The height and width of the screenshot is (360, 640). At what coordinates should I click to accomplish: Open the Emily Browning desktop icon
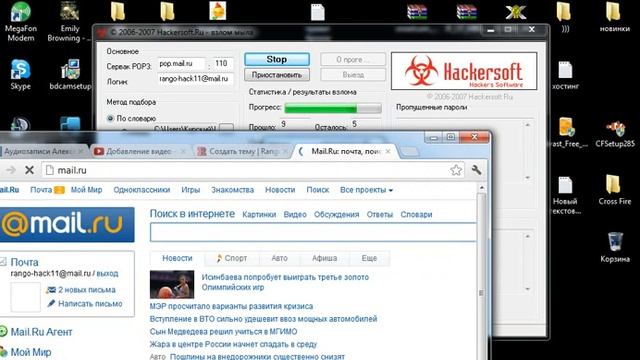[69, 21]
